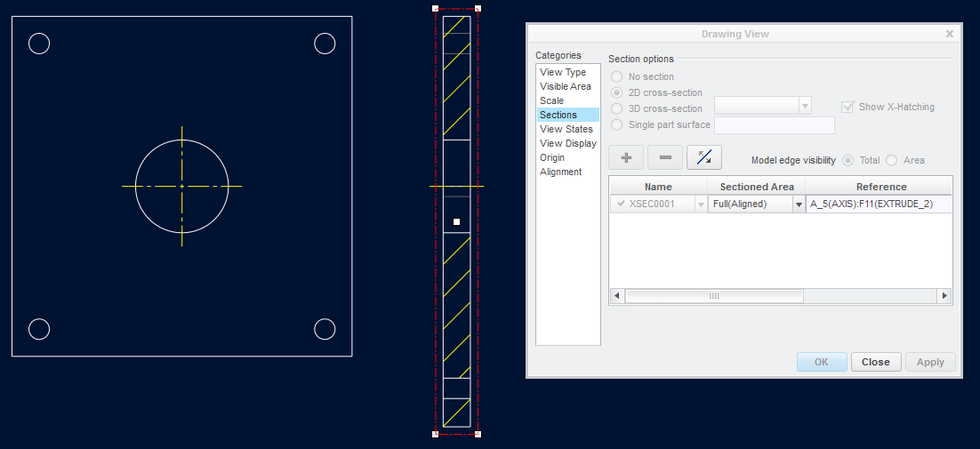This screenshot has width=980, height=449.
Task: Select the Sections category
Action: [x=568, y=115]
